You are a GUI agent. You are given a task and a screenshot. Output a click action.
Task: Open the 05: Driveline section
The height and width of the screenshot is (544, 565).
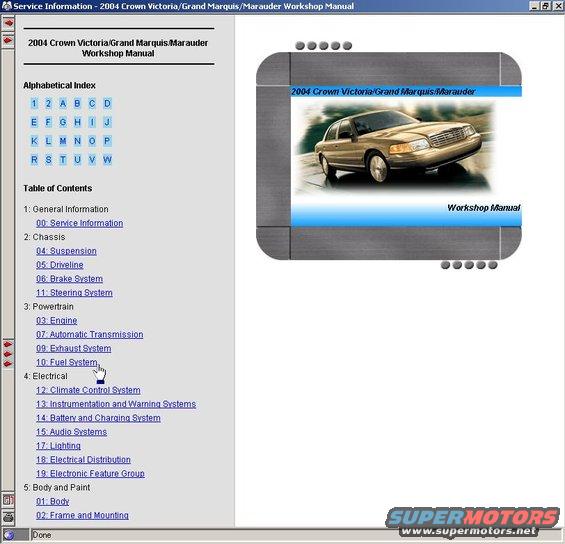pyautogui.click(x=60, y=265)
